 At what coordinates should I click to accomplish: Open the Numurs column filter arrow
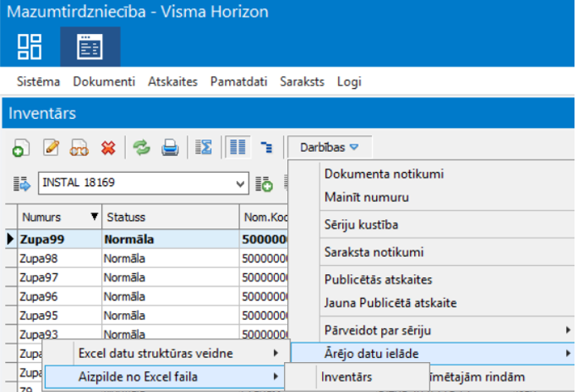pyautogui.click(x=94, y=217)
